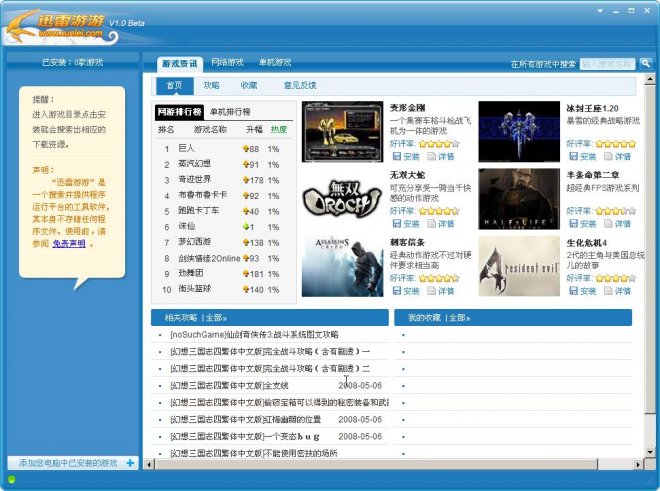
Task: Click the vertical scrollbar up arrow
Action: click(650, 79)
